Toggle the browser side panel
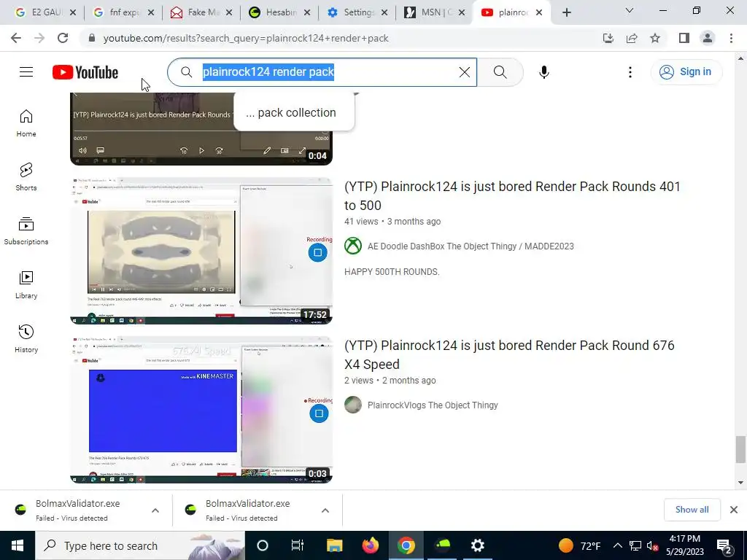747x560 pixels. point(684,38)
